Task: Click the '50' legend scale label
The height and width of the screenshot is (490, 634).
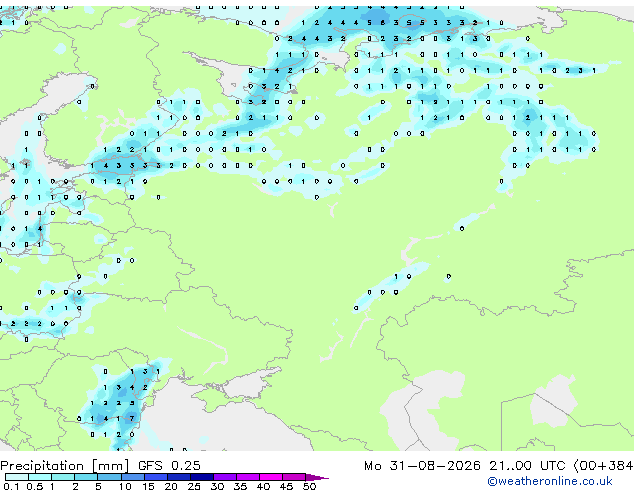Action: [x=309, y=486]
